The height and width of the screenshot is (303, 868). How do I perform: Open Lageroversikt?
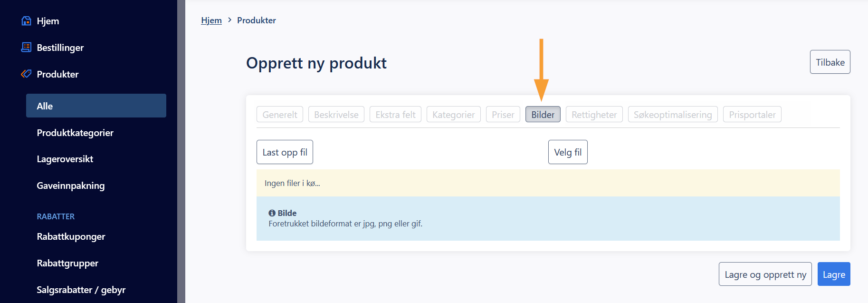[65, 159]
